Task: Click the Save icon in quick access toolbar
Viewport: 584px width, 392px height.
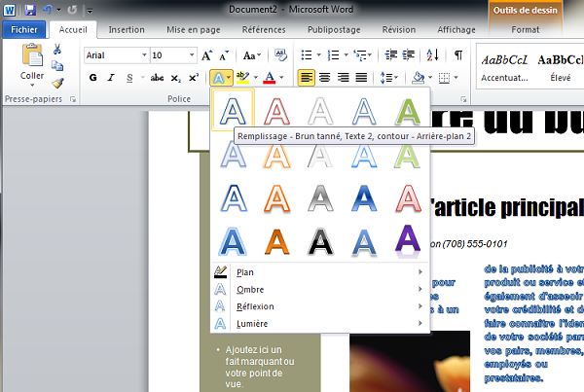Action: click(x=30, y=10)
